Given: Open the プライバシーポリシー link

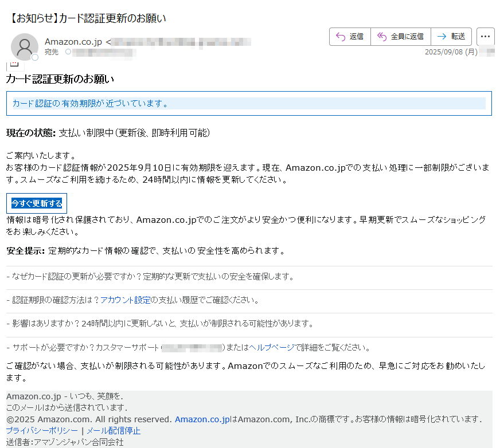Looking at the screenshot, I should point(42,431).
